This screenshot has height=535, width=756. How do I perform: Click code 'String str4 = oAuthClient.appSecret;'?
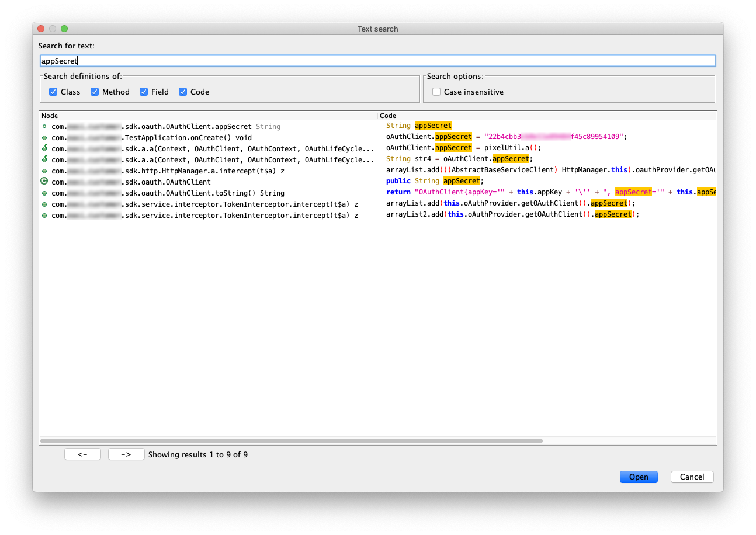tap(460, 159)
